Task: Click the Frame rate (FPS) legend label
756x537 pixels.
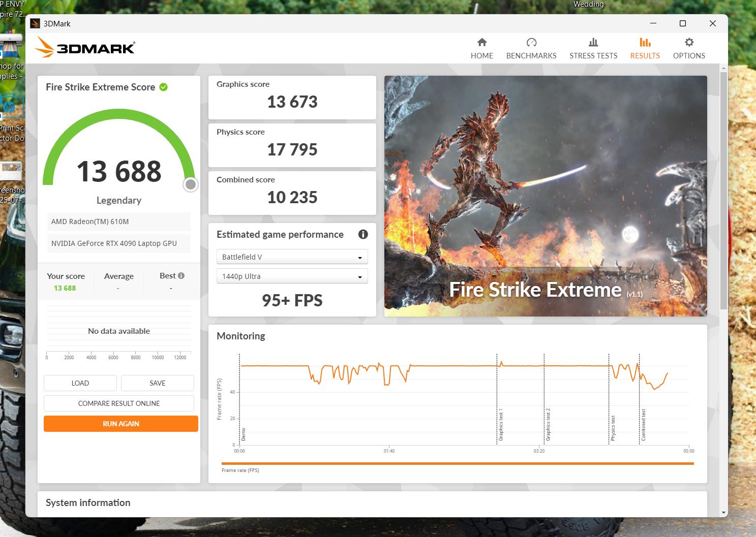Action: [240, 470]
